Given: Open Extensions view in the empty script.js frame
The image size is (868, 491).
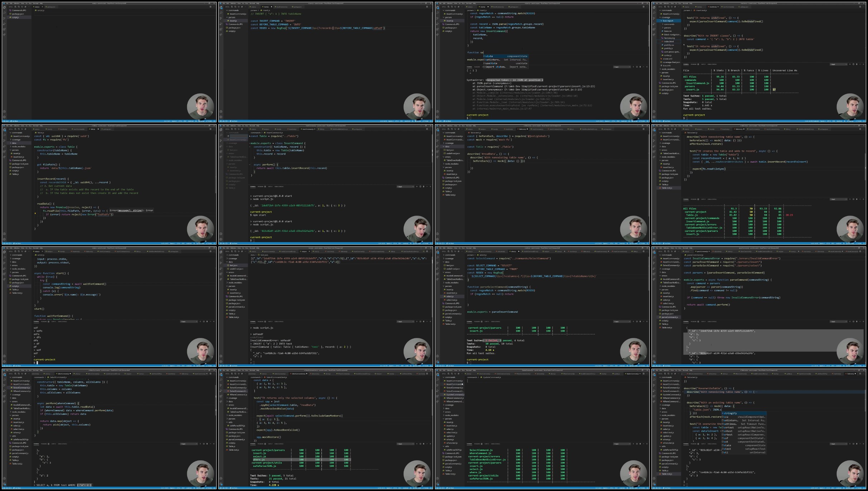Looking at the screenshot, I should point(4,29).
